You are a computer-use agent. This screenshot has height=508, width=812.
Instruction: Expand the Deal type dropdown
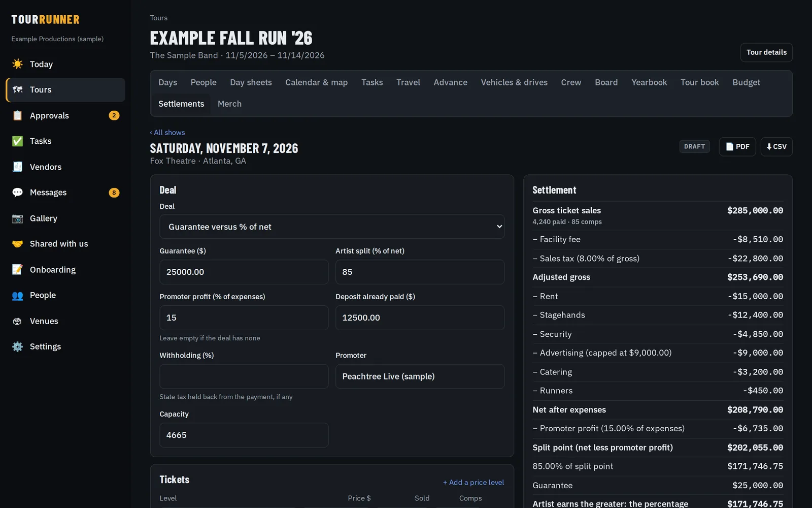(x=332, y=227)
